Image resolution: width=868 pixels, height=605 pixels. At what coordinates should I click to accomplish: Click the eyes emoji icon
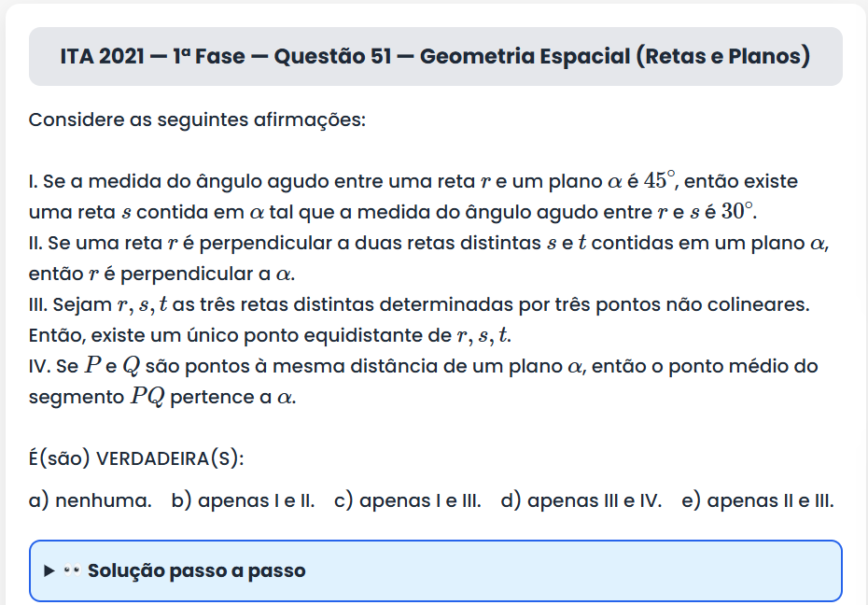[72, 570]
